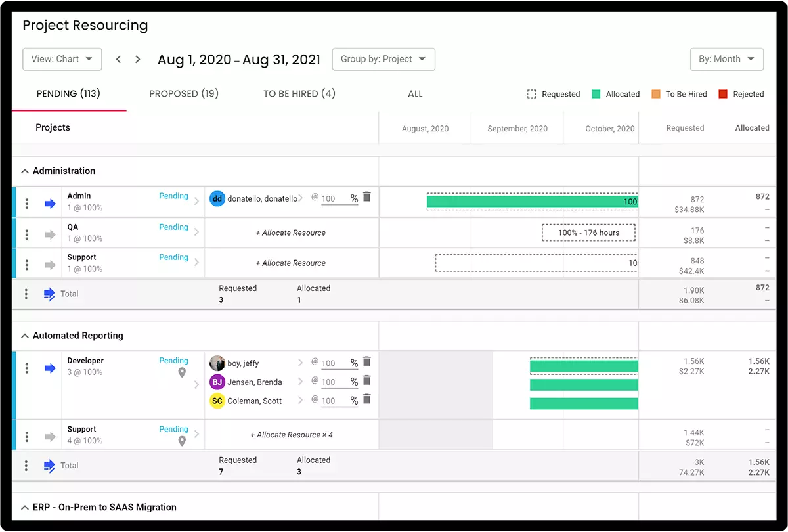Expand chevron next to Jensen, Brenda
Viewport: 788px width, 532px height.
point(301,382)
